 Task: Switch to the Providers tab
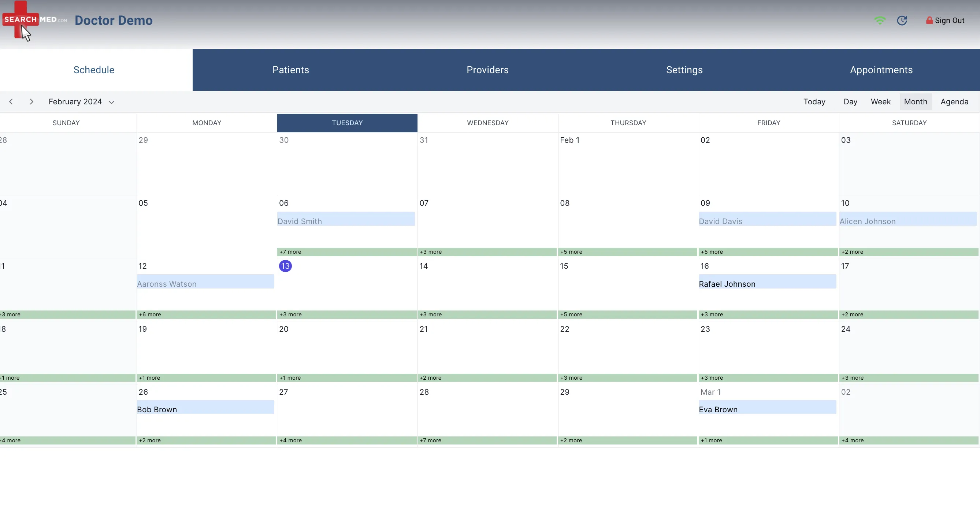(487, 70)
